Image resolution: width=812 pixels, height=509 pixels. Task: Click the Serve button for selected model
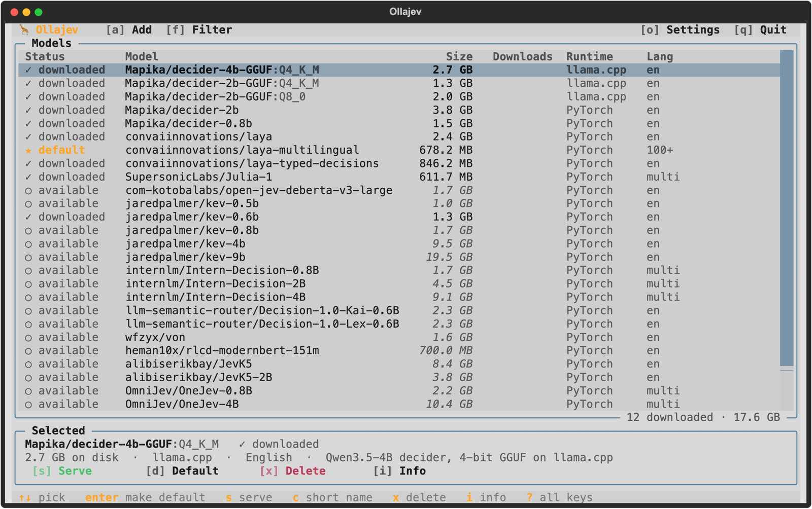click(x=62, y=471)
